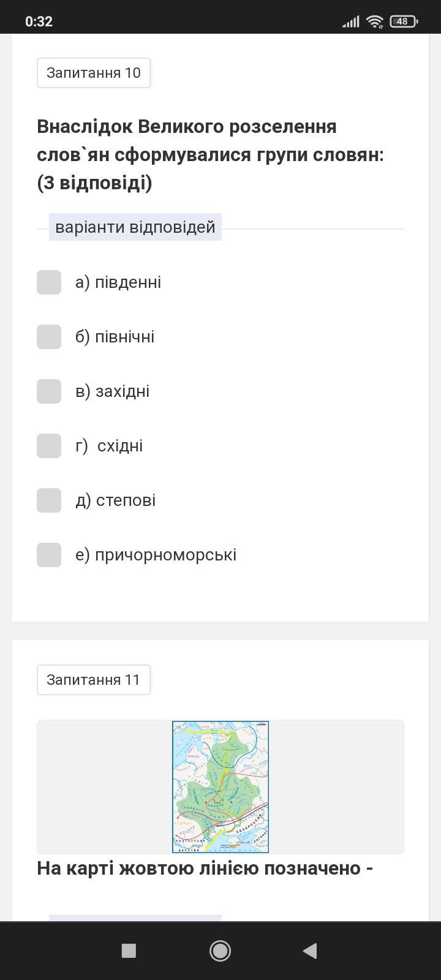Image resolution: width=441 pixels, height=980 pixels.
Task: Open the map thumbnail in question 11
Action: click(221, 787)
